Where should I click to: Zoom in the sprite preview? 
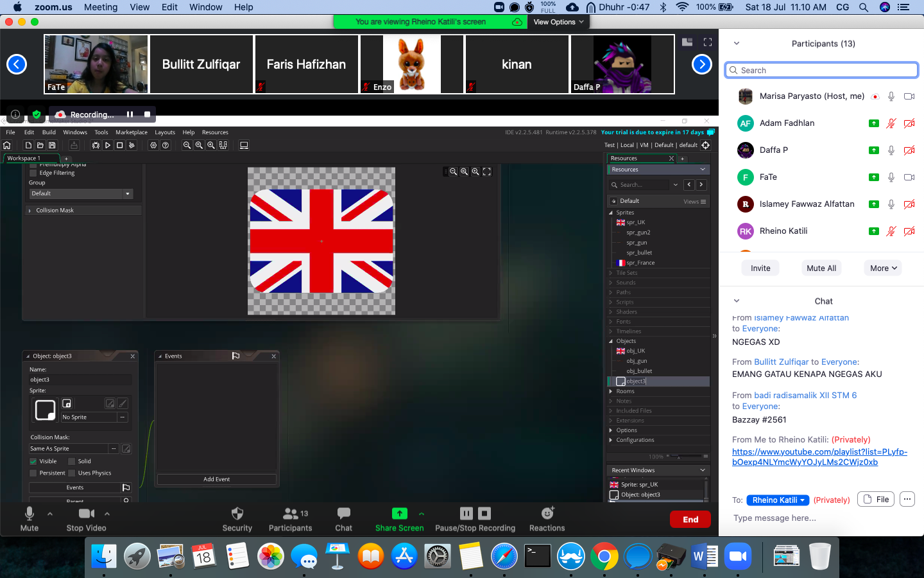click(x=475, y=171)
